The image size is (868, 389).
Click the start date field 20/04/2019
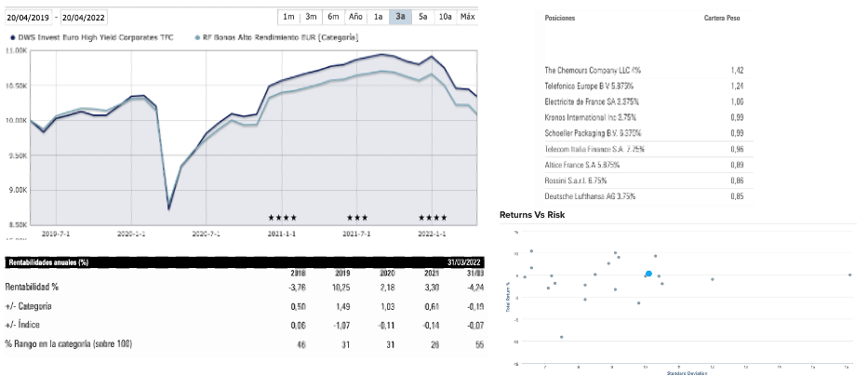(27, 17)
